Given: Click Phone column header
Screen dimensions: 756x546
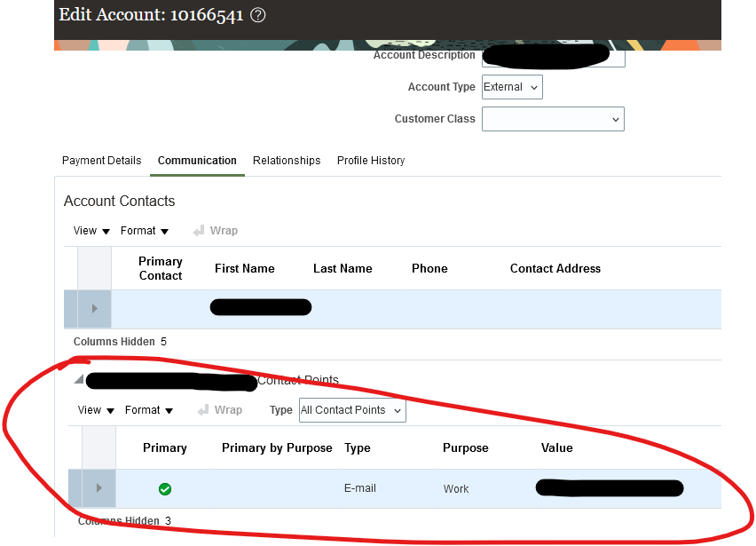Looking at the screenshot, I should (x=429, y=269).
